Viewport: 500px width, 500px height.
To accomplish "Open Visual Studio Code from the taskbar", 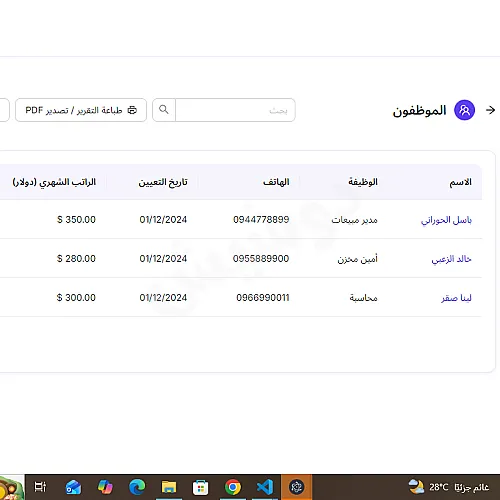I will [x=265, y=487].
